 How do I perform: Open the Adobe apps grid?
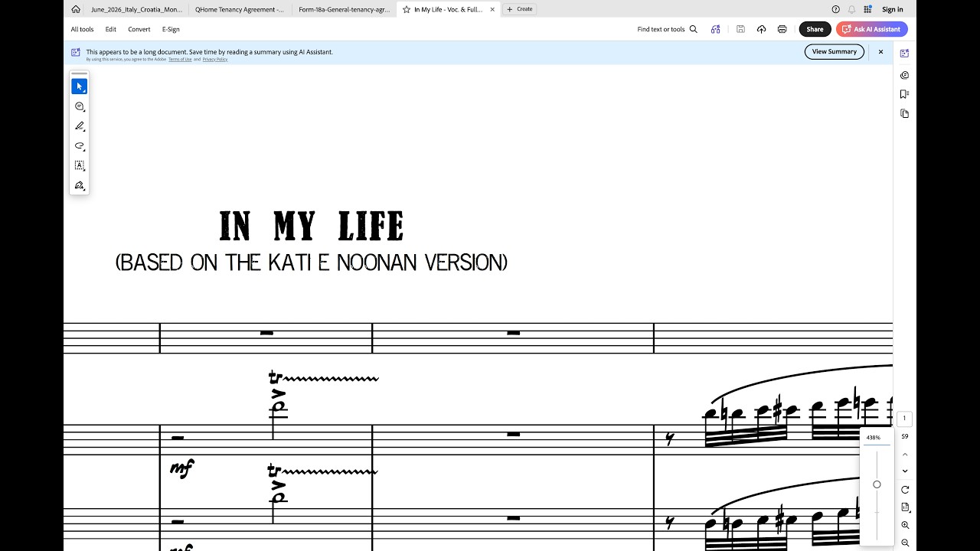[867, 9]
